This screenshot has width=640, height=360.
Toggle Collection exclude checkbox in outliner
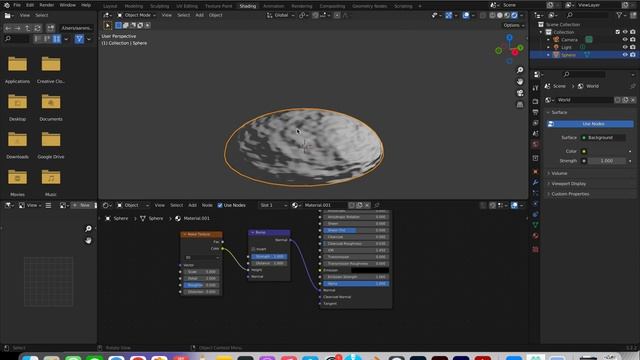point(618,32)
